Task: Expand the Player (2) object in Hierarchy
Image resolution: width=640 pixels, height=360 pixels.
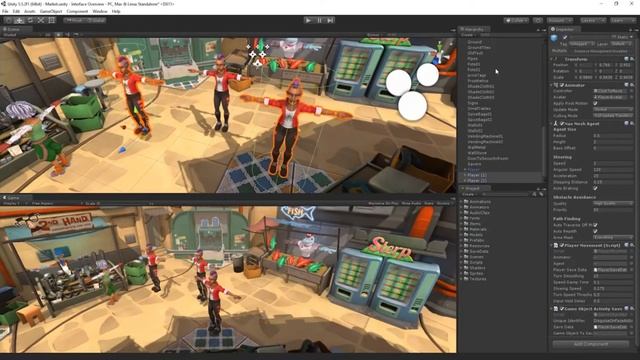Action: pos(465,180)
